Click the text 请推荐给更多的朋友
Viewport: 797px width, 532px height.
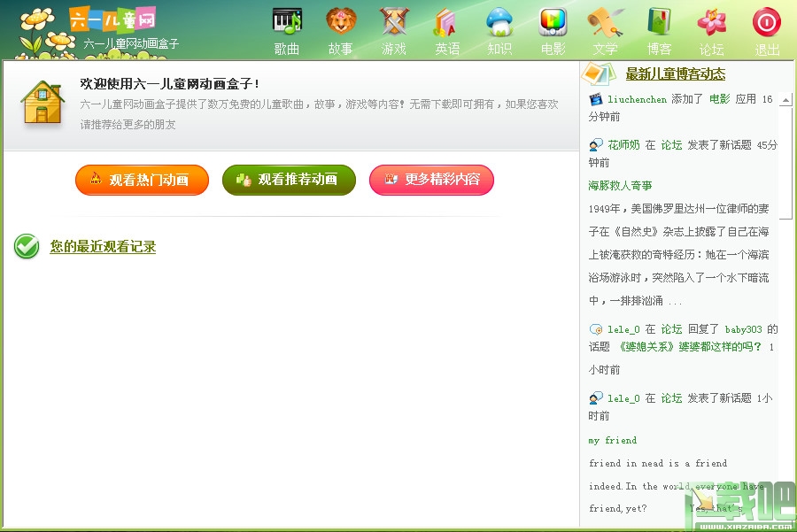pyautogui.click(x=128, y=125)
